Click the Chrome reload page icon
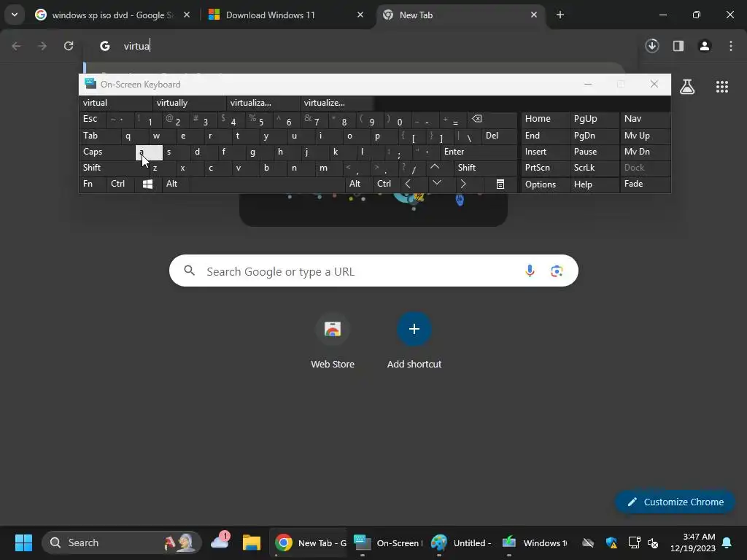Screen dimensions: 747x560 pyautogui.click(x=69, y=46)
